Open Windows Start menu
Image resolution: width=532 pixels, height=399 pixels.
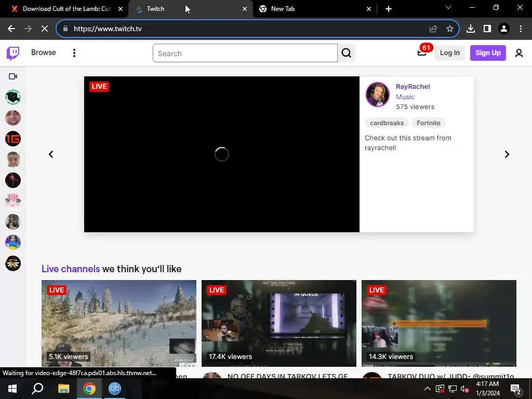[x=12, y=389]
